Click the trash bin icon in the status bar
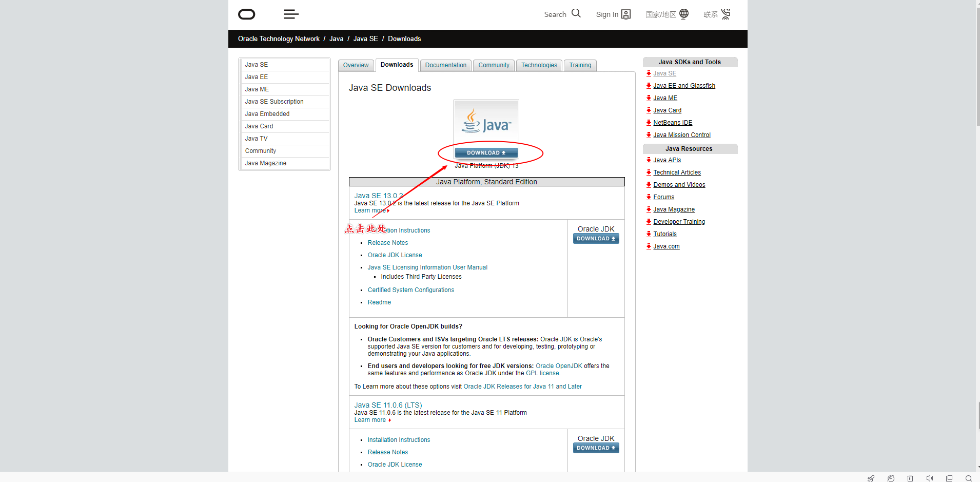 910,478
